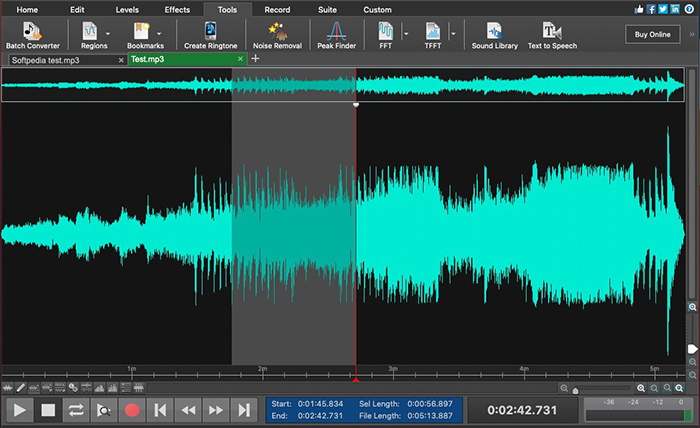Open the Custom tab
This screenshot has height=428, width=700.
pos(377,9)
